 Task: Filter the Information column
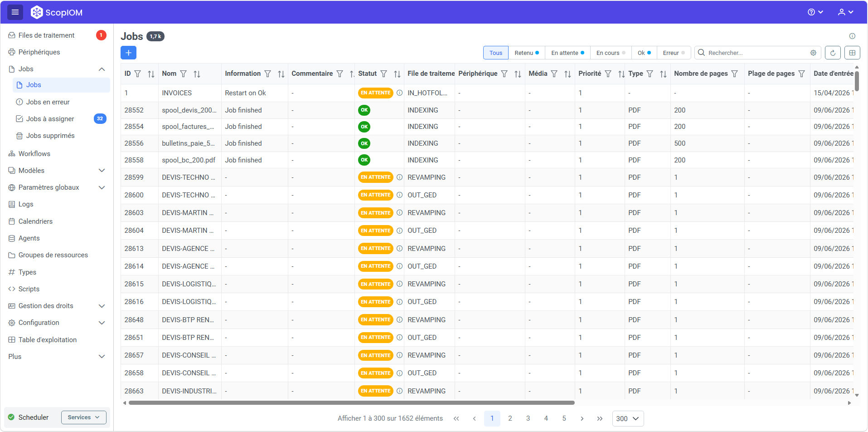[x=267, y=74]
